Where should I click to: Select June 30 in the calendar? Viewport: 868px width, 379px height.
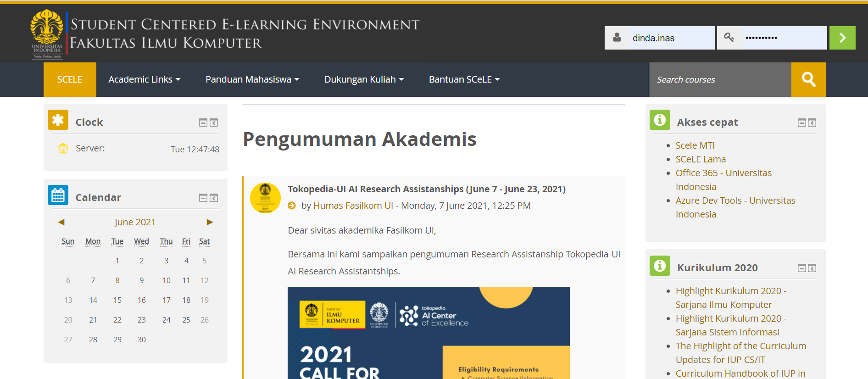pos(142,340)
